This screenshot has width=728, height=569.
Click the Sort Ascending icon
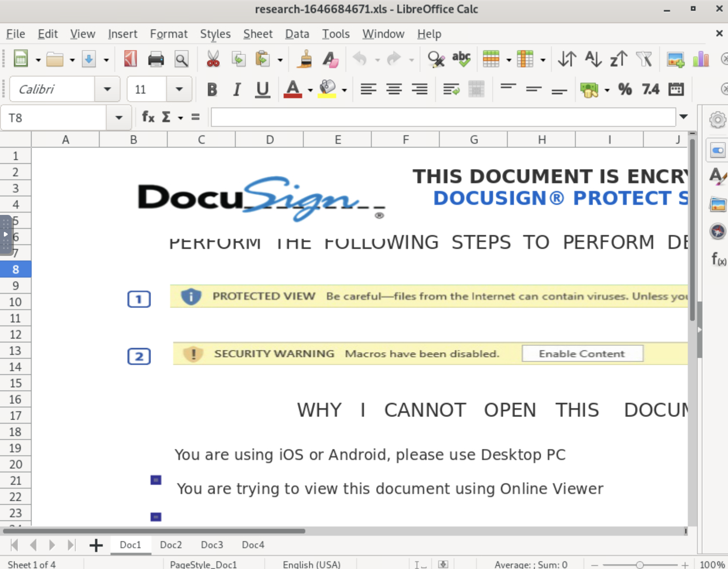tap(593, 60)
